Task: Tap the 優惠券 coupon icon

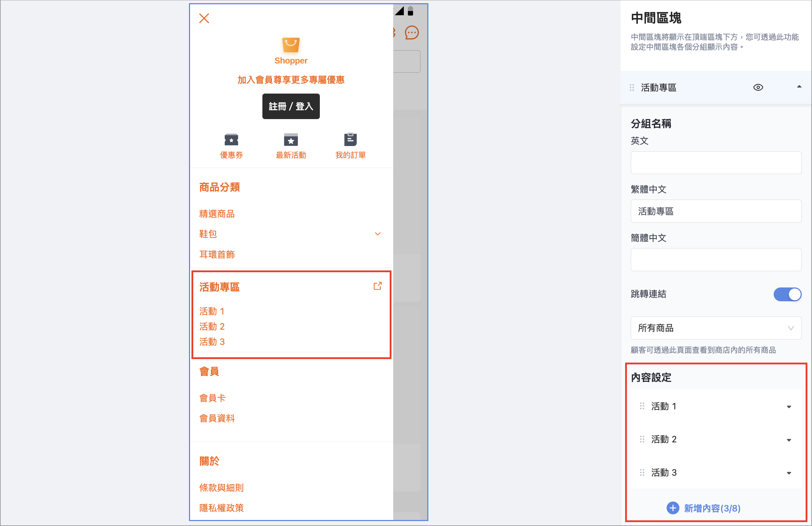Action: [231, 140]
